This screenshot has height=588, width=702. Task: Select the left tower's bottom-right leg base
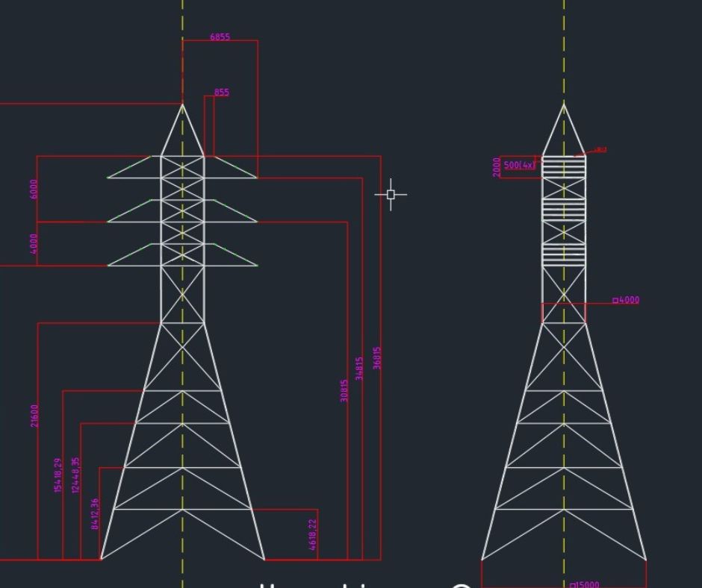264,559
